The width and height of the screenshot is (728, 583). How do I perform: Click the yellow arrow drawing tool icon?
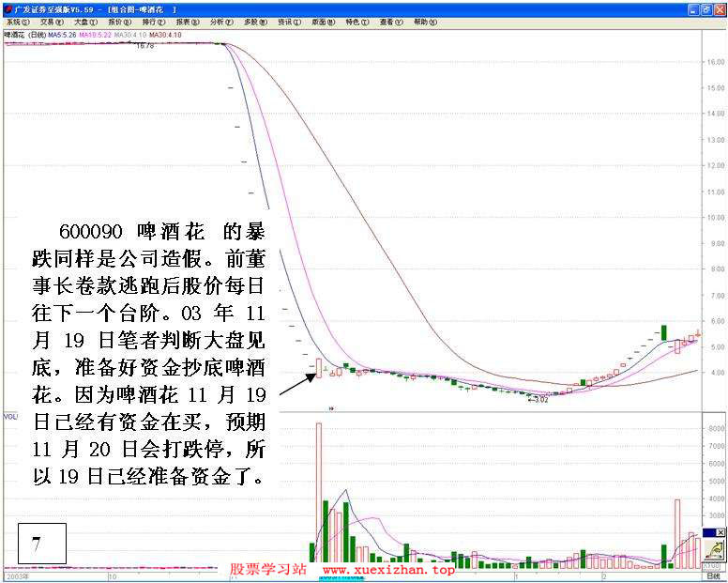(x=715, y=549)
